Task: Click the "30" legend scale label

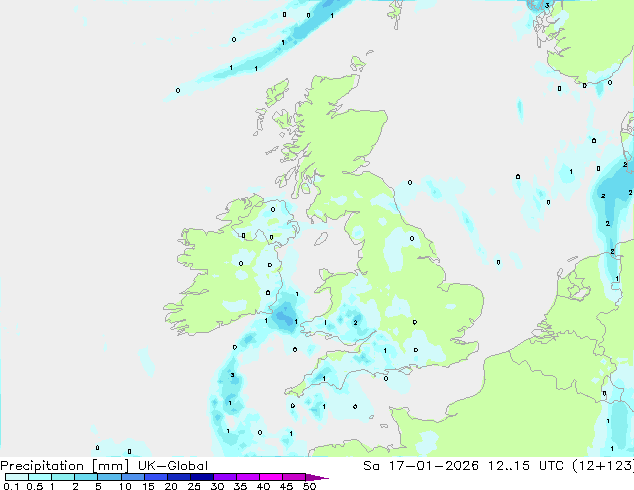Action: 217,486
